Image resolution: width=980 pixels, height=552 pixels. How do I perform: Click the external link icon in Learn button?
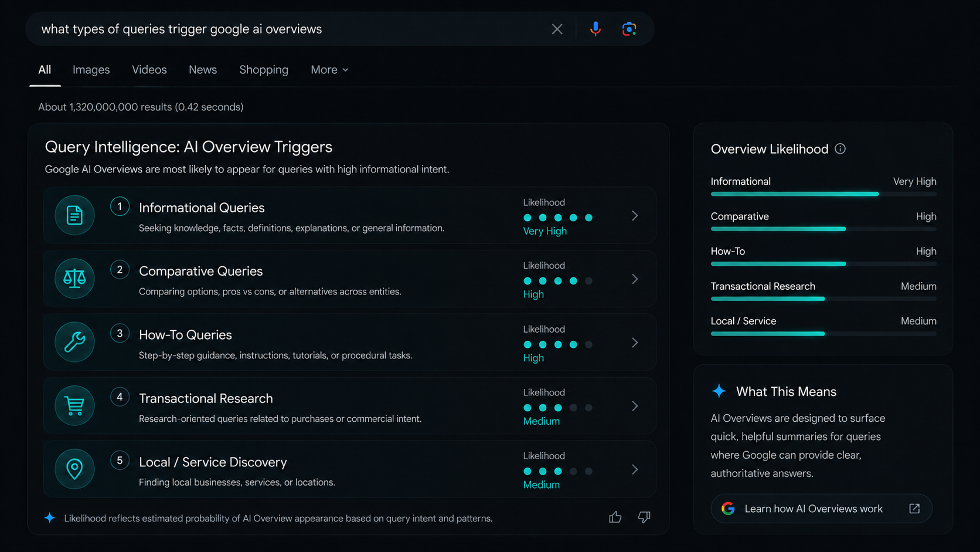914,509
